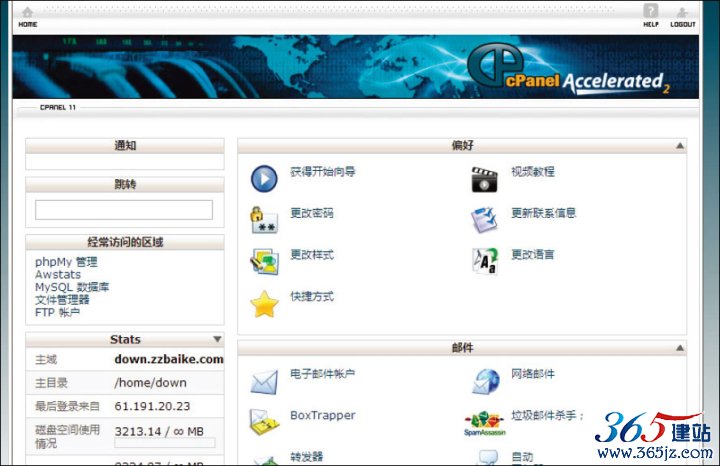720x466 pixels.
Task: Click the 更改密码 padlock icon
Action: pyautogui.click(x=264, y=220)
